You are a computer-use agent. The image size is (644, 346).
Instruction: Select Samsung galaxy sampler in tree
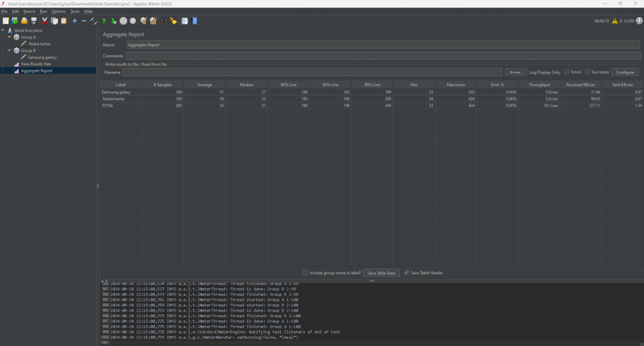click(x=42, y=57)
